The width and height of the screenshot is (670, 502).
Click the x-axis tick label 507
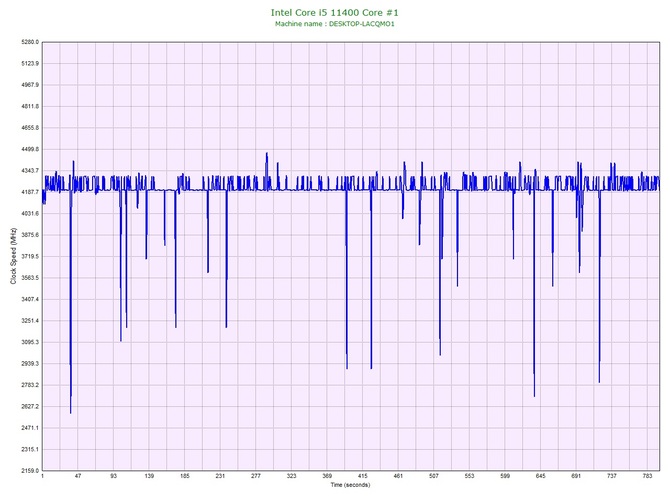(x=434, y=476)
